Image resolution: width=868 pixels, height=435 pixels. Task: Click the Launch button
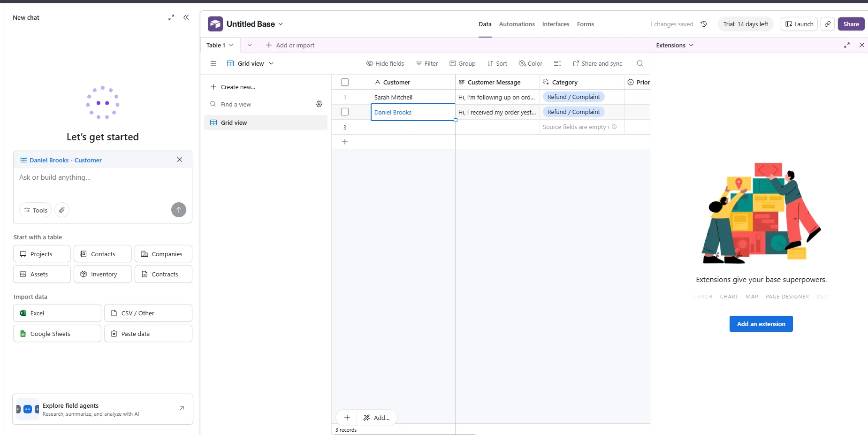click(799, 24)
